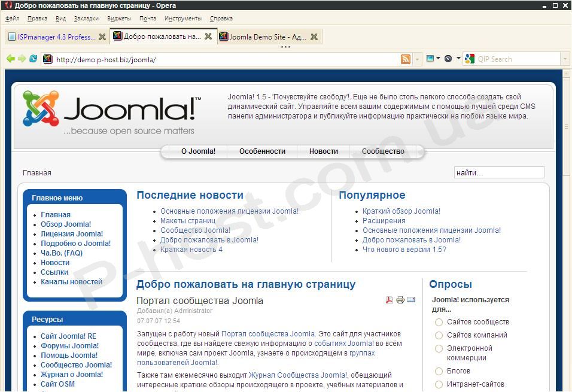
Task: Open the address bar history dropdown
Action: click(417, 59)
